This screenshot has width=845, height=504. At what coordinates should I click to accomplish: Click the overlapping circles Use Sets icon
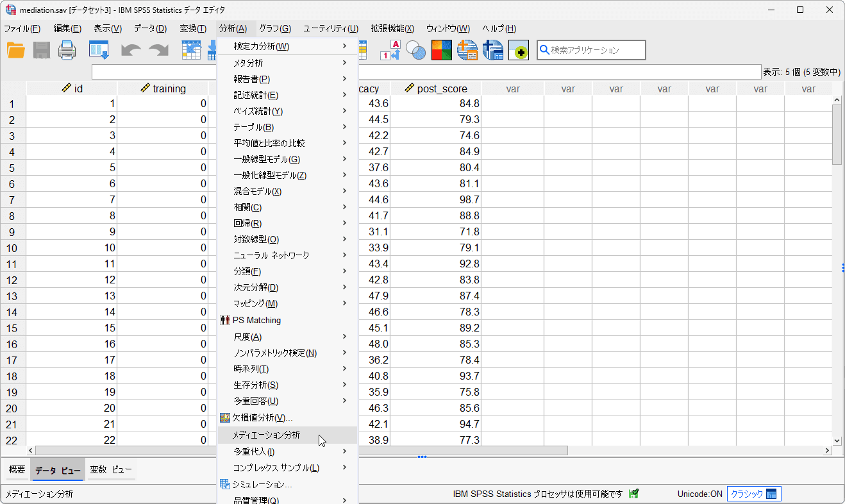click(416, 50)
